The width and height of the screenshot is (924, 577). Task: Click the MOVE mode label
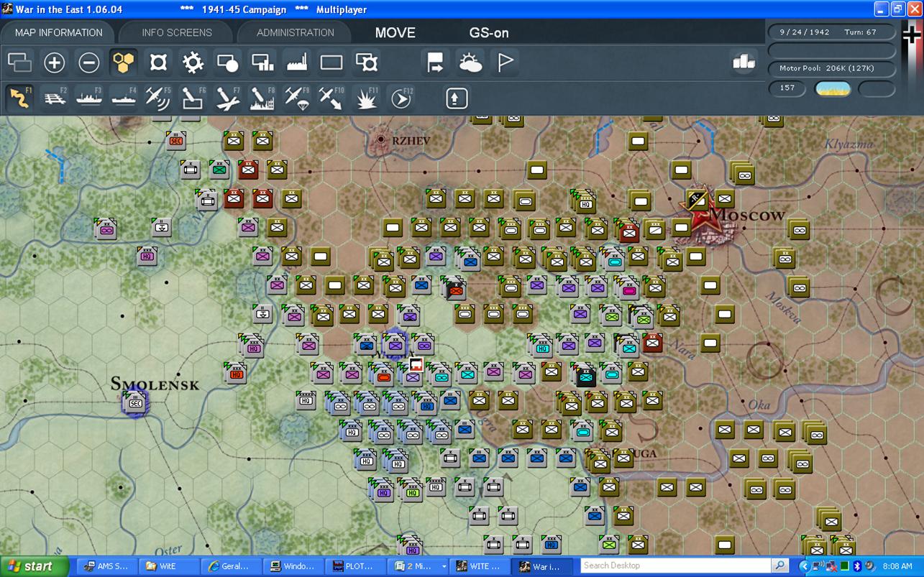coord(395,33)
